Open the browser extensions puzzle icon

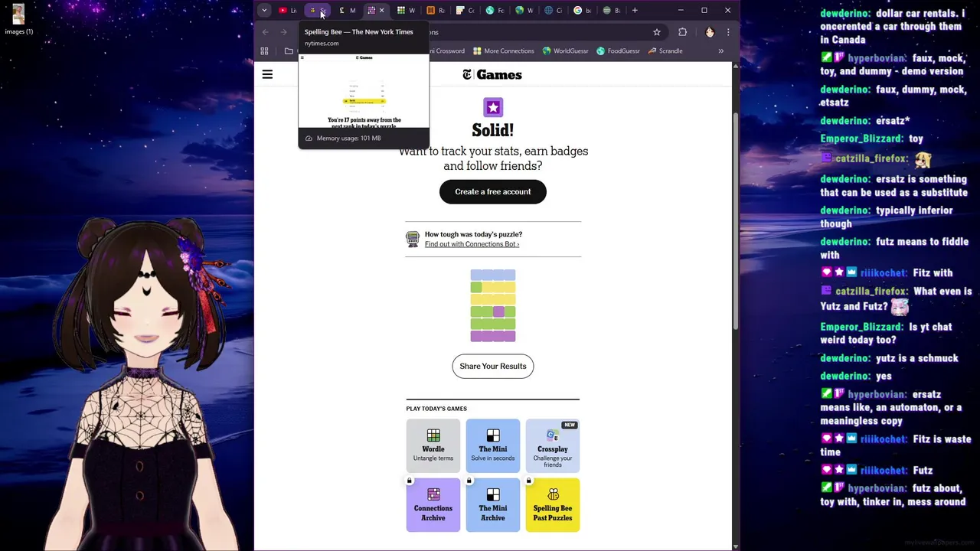[683, 32]
